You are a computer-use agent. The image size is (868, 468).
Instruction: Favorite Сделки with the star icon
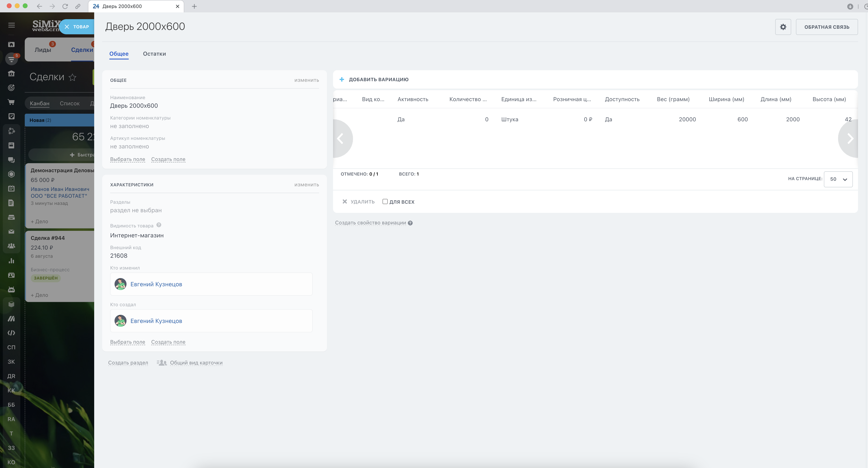(x=72, y=77)
